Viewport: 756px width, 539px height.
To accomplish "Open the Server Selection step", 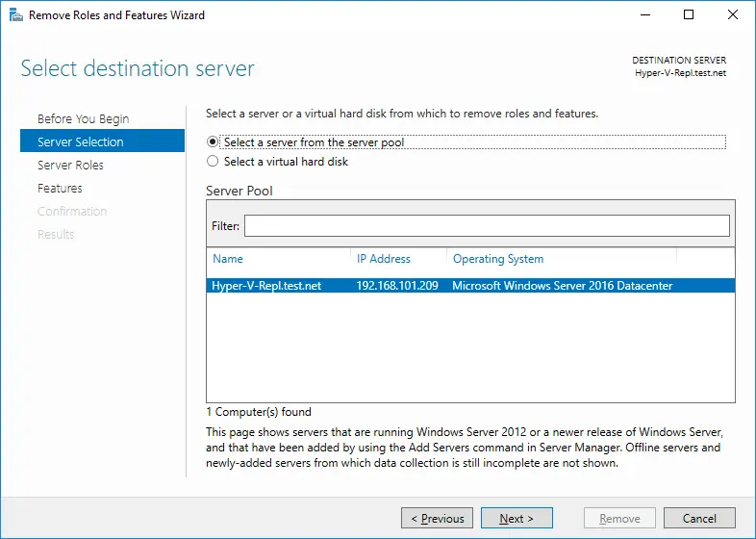I will [x=102, y=141].
